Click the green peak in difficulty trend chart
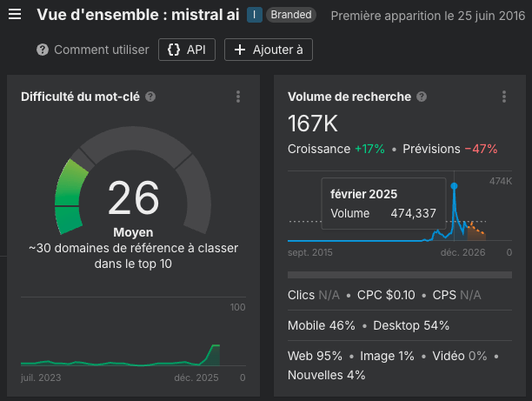 pos(214,353)
